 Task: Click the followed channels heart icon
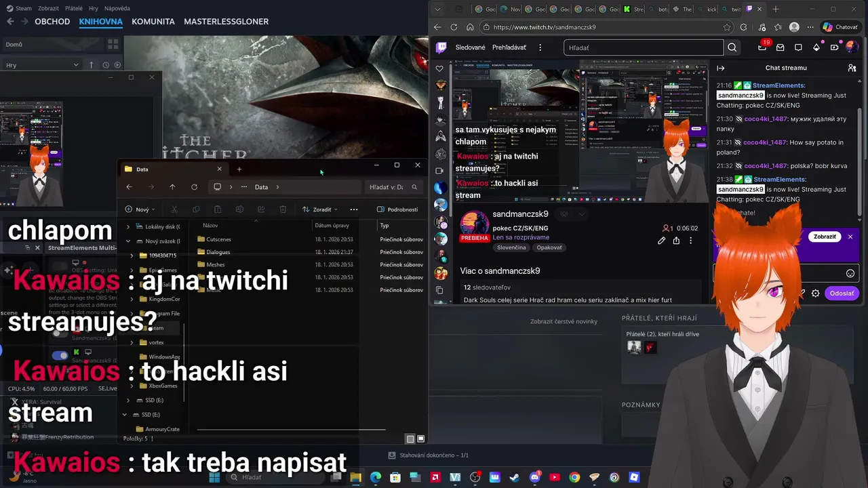coord(439,68)
